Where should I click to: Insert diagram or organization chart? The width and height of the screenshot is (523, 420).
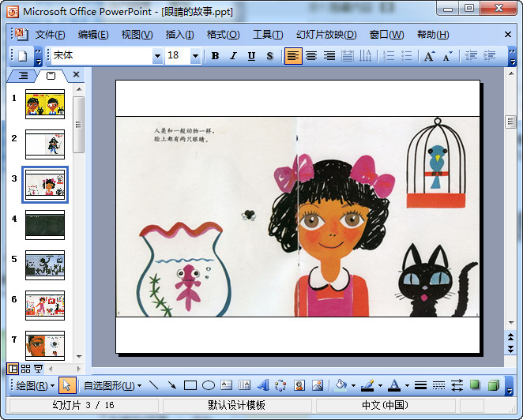pyautogui.click(x=280, y=386)
